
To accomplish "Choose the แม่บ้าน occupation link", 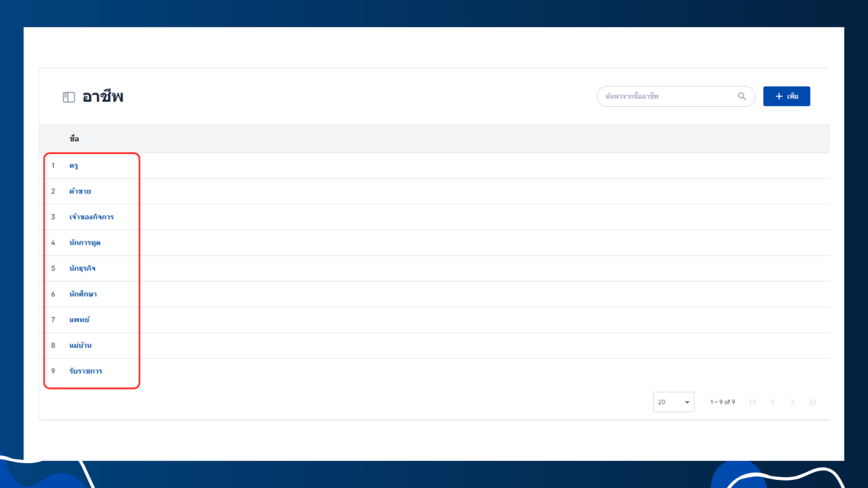I will click(x=80, y=345).
